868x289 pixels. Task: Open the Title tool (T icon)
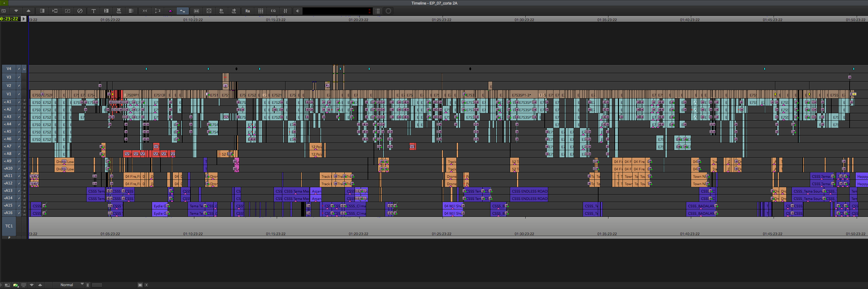pos(94,11)
